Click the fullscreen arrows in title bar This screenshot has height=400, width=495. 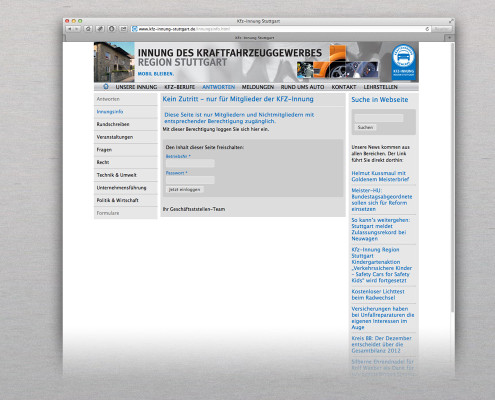[x=451, y=21]
